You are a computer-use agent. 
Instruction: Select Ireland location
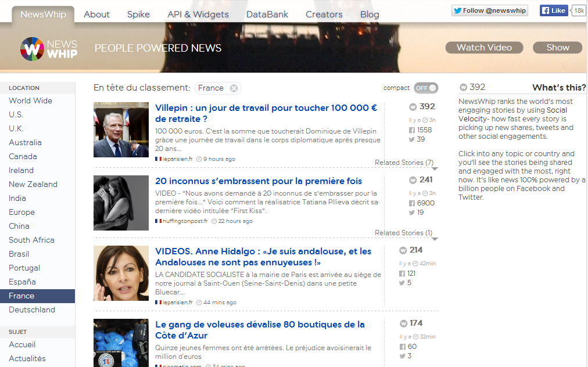[21, 170]
